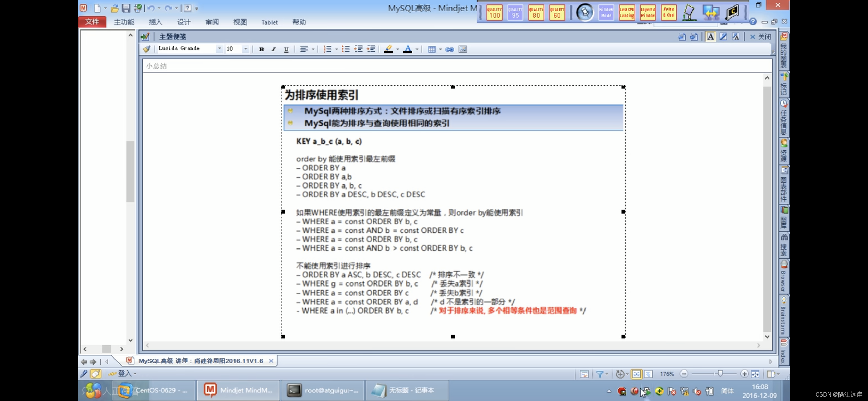Click the pushpin round icon

(x=584, y=12)
